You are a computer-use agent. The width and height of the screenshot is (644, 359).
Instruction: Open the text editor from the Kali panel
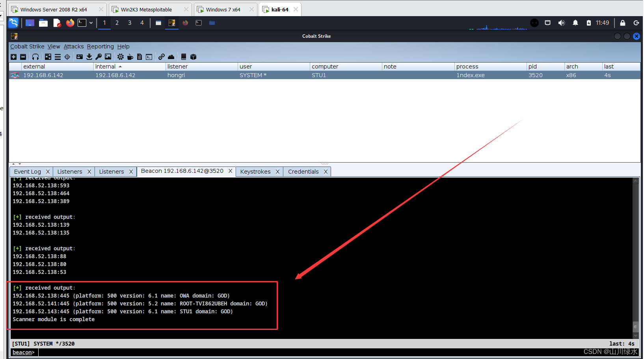(x=57, y=23)
